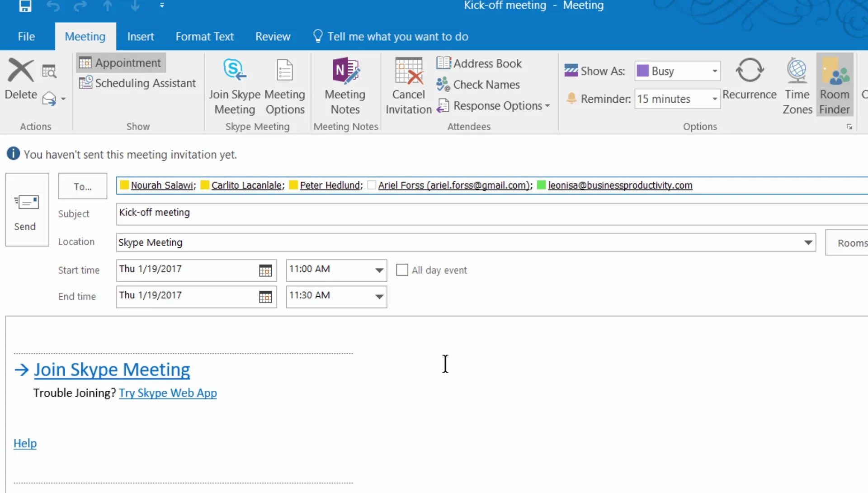Image resolution: width=868 pixels, height=493 pixels.
Task: Open the Review tab
Action: tap(273, 37)
